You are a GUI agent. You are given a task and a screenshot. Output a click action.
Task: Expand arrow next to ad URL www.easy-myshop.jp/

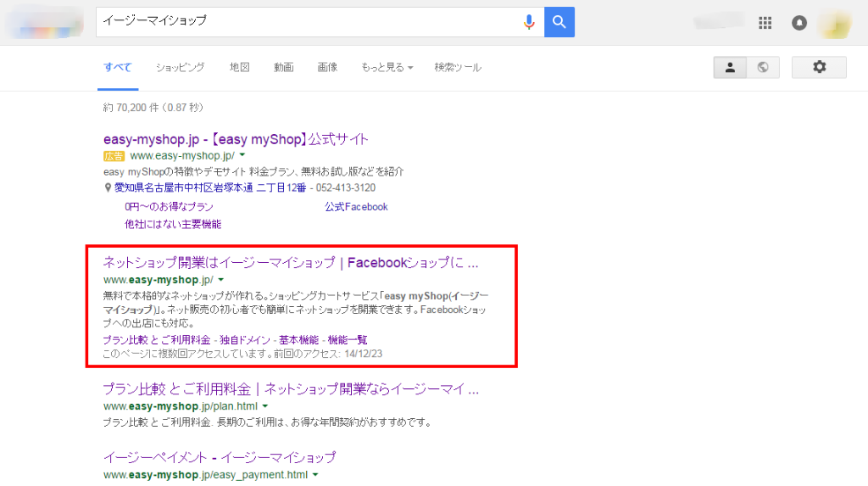[242, 155]
